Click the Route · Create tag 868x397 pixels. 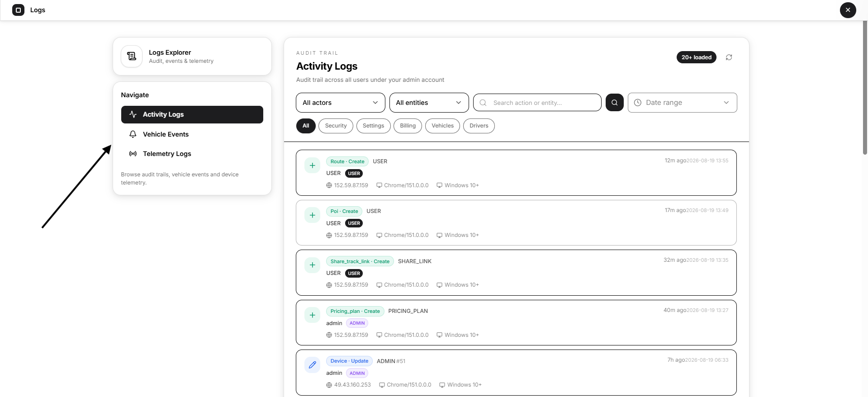click(x=347, y=161)
